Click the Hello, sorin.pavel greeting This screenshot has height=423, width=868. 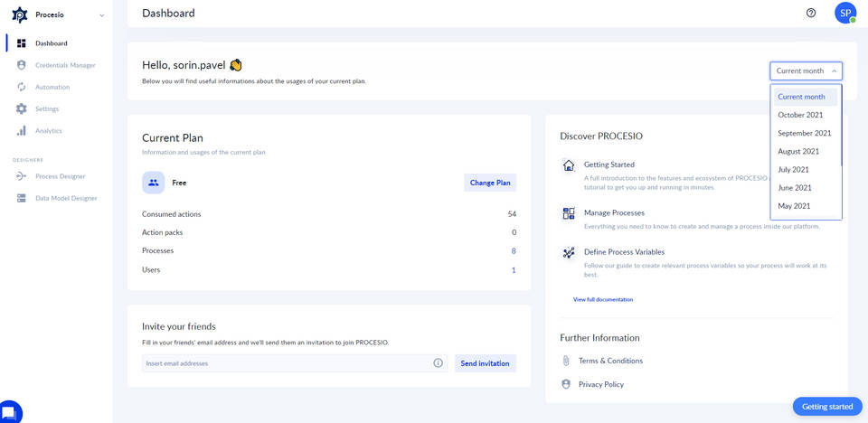[192, 65]
